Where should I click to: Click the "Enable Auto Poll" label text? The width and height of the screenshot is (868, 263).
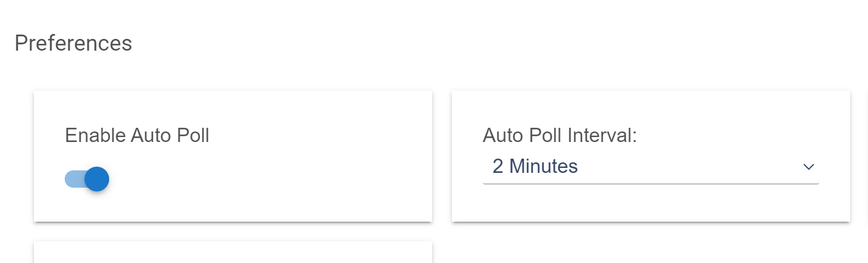pos(137,135)
